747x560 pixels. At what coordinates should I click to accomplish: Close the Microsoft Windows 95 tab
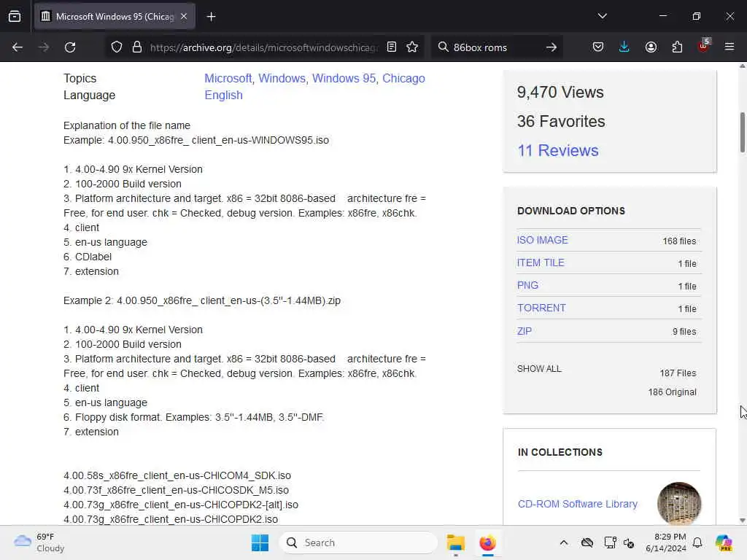(184, 17)
